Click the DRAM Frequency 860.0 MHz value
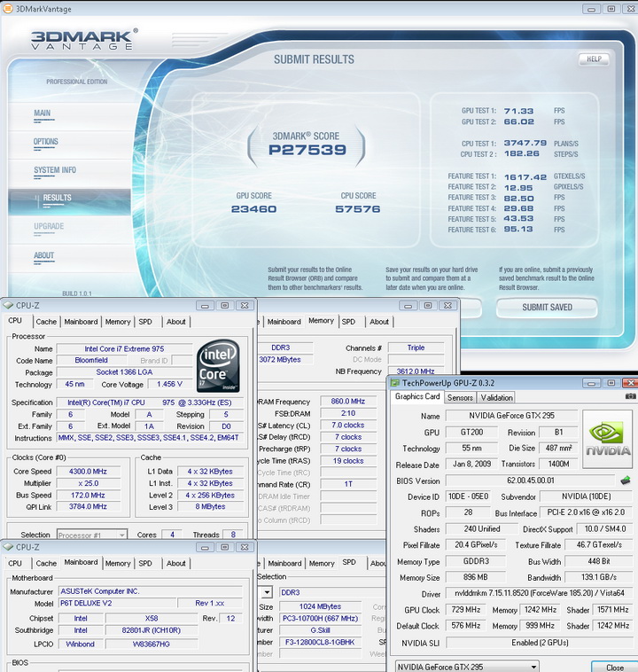The height and width of the screenshot is (672, 638). 348,402
